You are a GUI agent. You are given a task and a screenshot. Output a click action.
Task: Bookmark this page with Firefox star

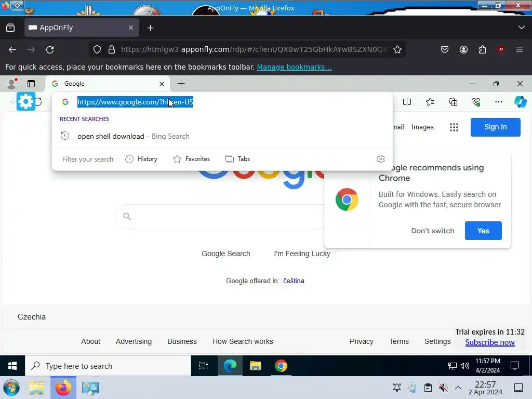(x=397, y=49)
